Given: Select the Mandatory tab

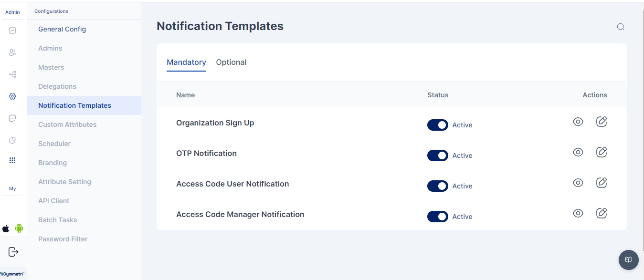Looking at the screenshot, I should 186,62.
